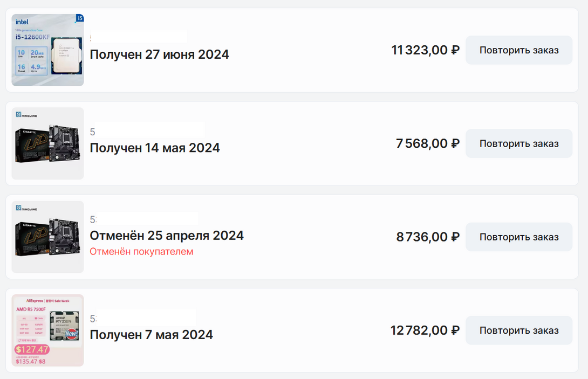Click the 8 736,00 ₽ price amount

pos(427,237)
